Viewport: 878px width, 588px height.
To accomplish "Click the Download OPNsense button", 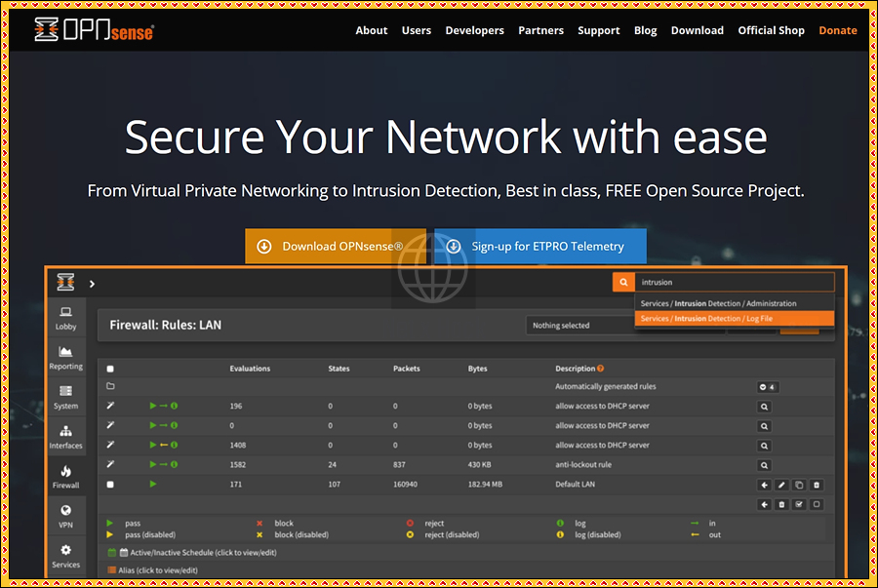I will [x=336, y=246].
